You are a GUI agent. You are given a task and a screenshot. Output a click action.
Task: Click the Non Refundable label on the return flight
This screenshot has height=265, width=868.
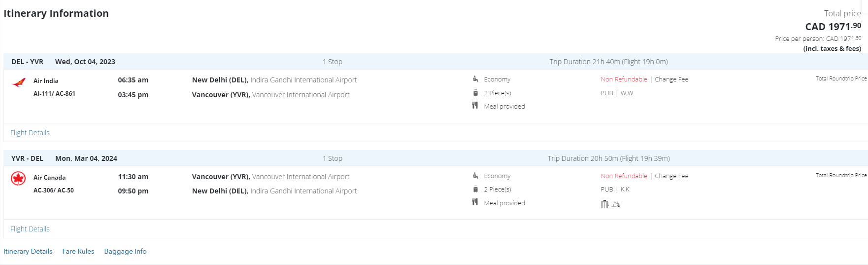(624, 176)
